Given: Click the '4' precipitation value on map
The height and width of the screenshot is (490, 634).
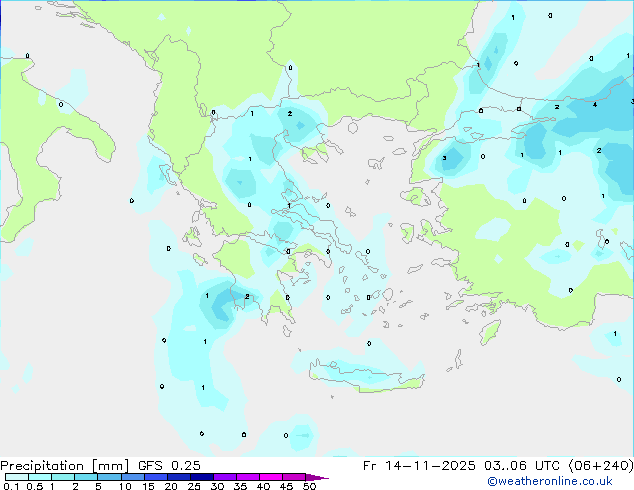Looking at the screenshot, I should point(594,105).
